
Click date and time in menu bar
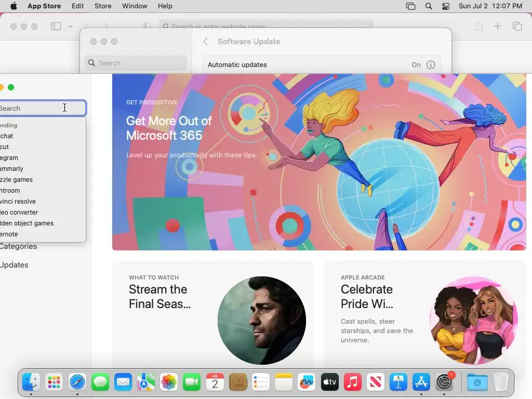[490, 6]
